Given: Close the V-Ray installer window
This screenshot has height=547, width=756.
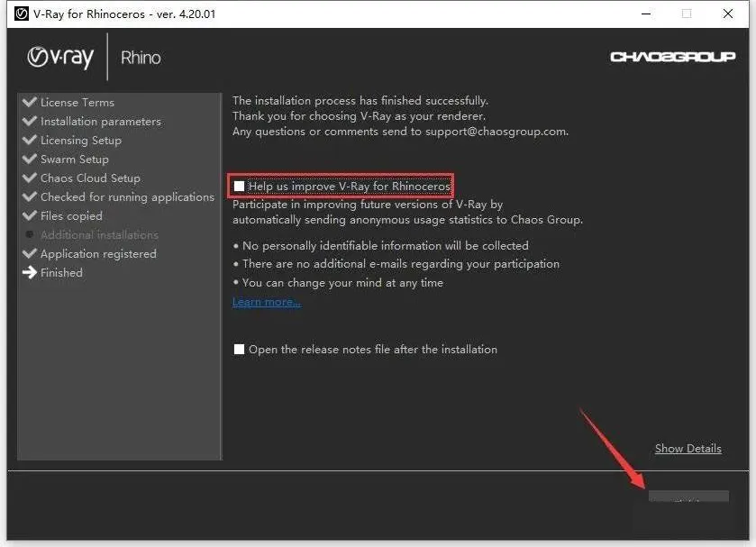Looking at the screenshot, I should click(728, 14).
